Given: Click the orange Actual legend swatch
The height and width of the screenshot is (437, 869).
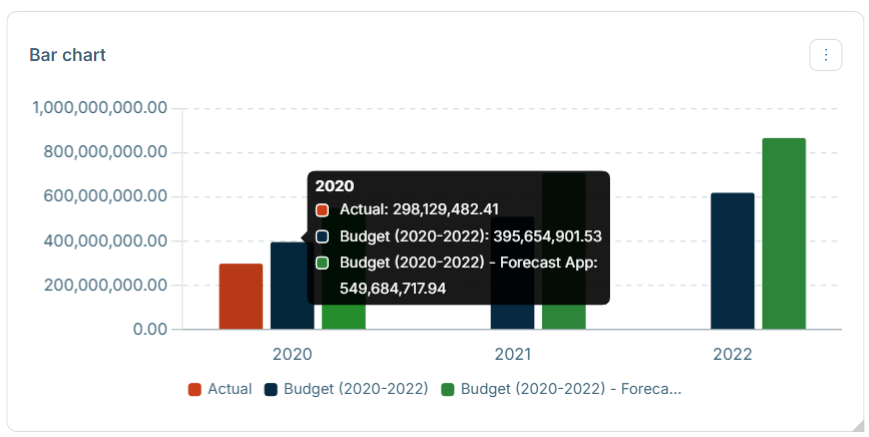Looking at the screenshot, I should (x=195, y=389).
